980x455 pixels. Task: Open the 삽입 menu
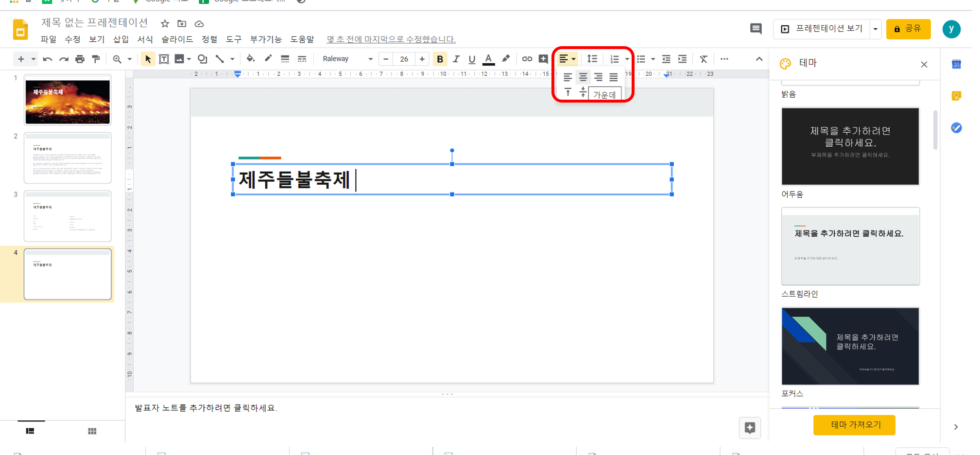tap(120, 39)
